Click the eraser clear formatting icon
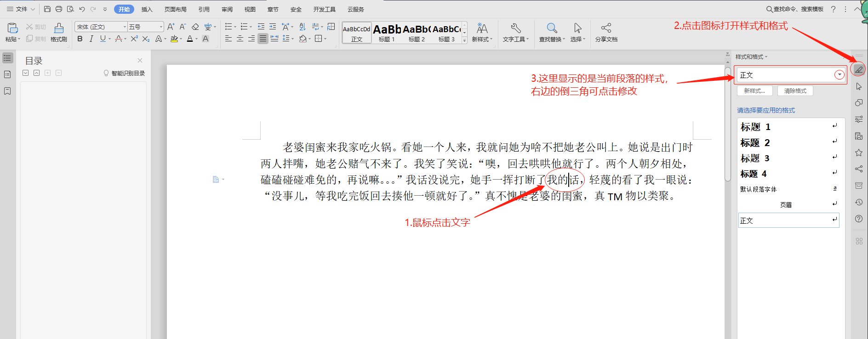 [195, 27]
